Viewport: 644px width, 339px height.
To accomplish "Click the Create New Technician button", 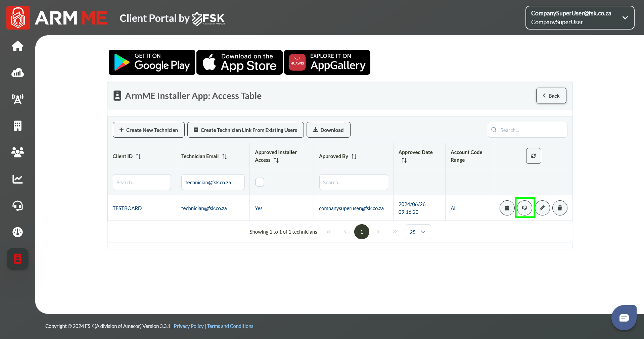I will [x=148, y=130].
